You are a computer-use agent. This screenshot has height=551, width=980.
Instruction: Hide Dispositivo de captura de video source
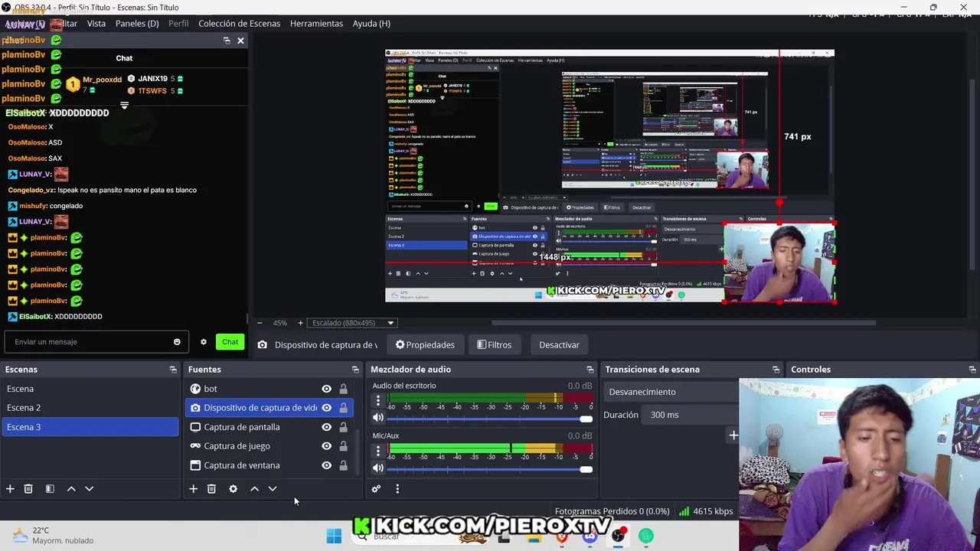coord(327,408)
